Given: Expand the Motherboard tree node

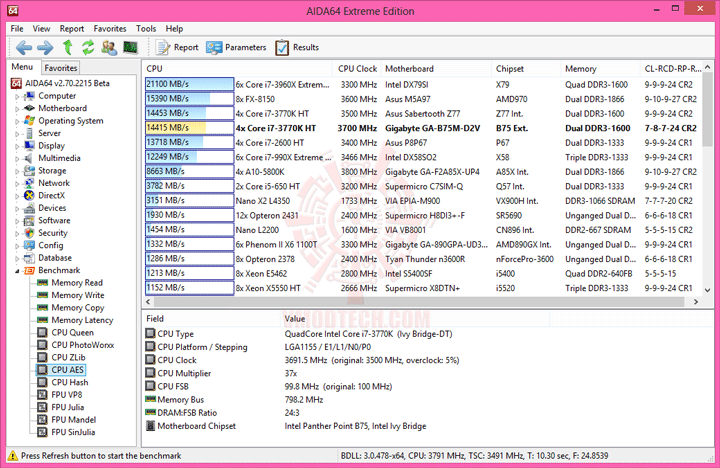Looking at the screenshot, I should [x=17, y=109].
